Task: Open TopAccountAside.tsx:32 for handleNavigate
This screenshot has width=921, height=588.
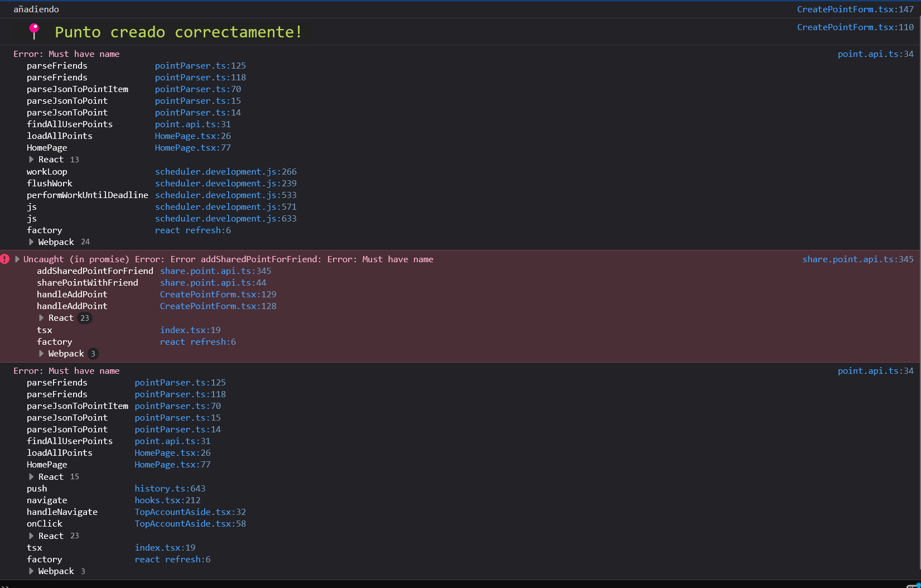Action: (x=190, y=512)
